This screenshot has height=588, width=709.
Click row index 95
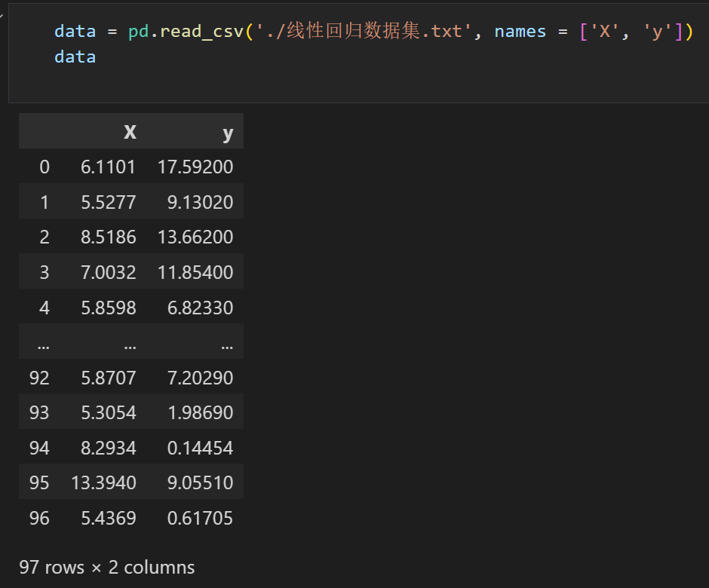pos(39,482)
